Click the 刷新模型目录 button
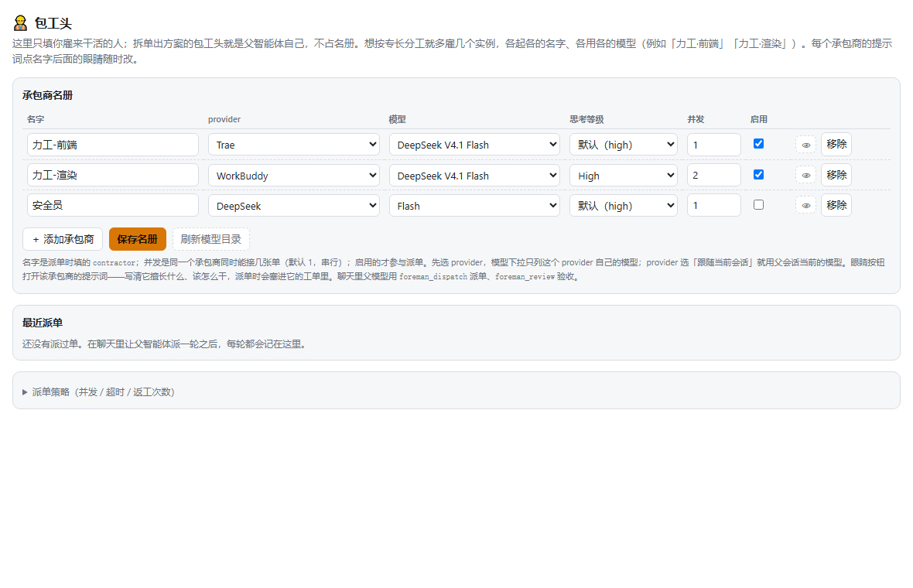This screenshot has height=588, width=913. [x=210, y=239]
